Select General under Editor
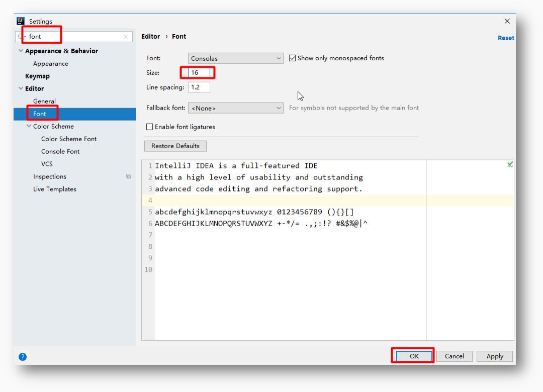 44,101
